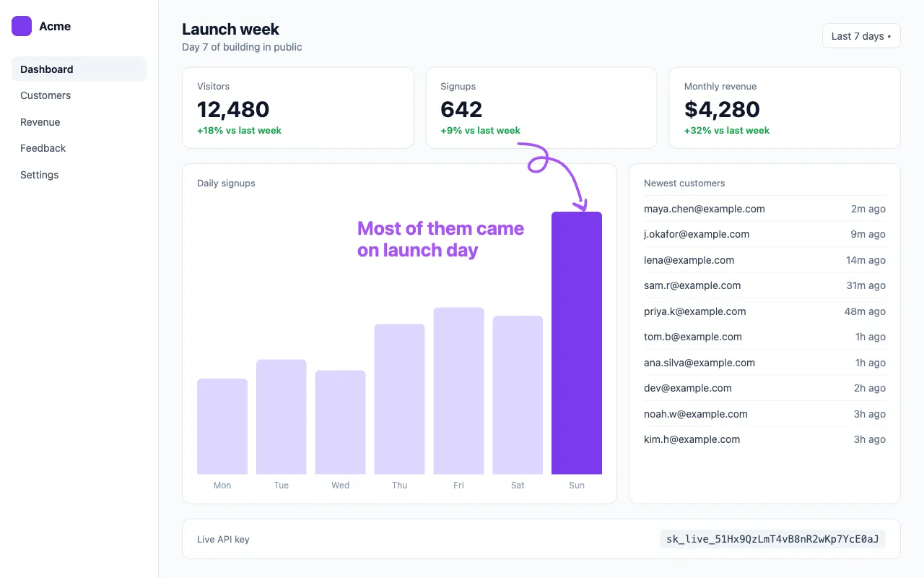Select customer maya.chen@example.com

[764, 209]
